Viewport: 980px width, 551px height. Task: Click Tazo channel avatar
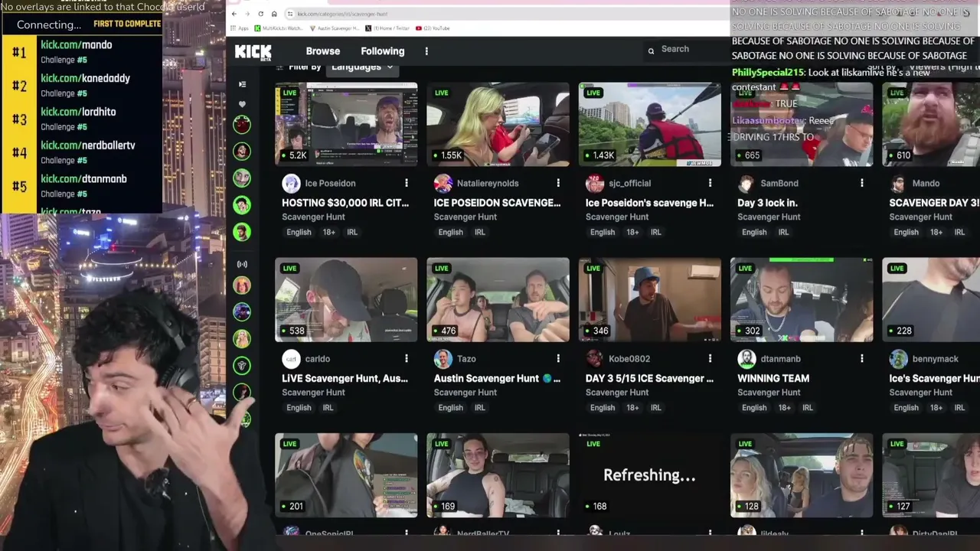pyautogui.click(x=443, y=358)
